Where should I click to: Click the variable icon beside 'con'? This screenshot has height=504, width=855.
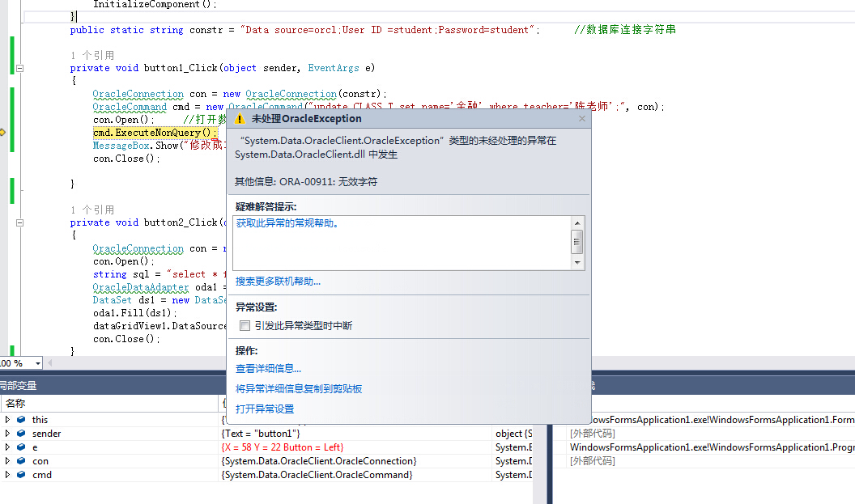21,461
